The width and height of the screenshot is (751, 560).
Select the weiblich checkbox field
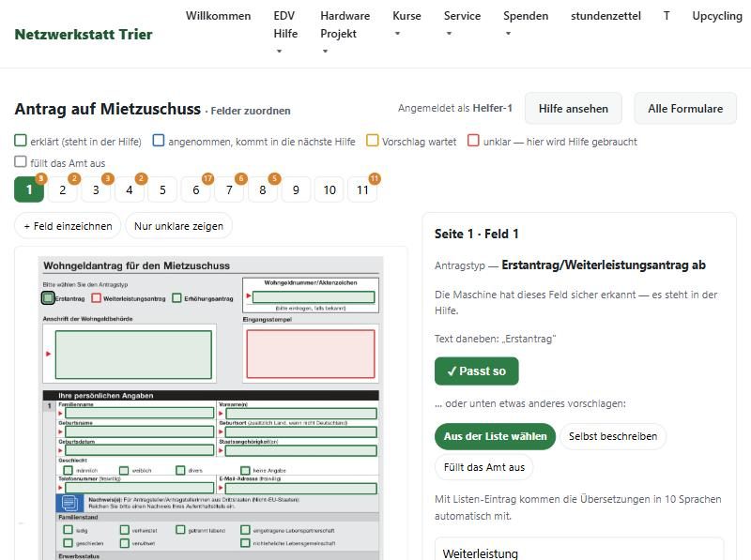click(124, 471)
